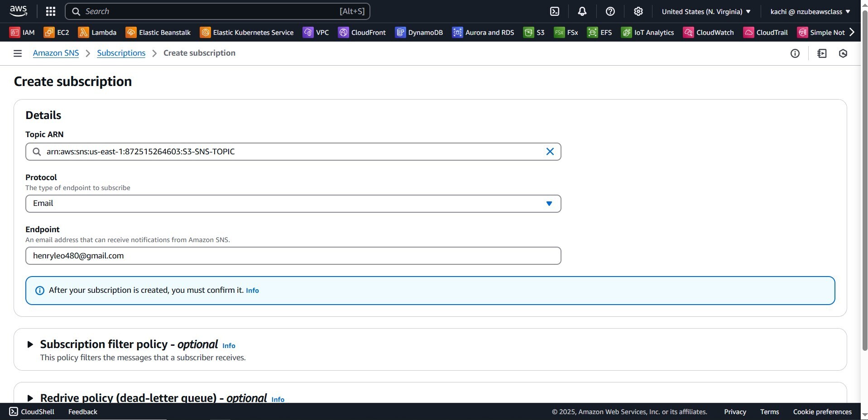Open the Elastic Beanstalk shortcut icon
This screenshot has height=420, width=868.
pos(131,32)
